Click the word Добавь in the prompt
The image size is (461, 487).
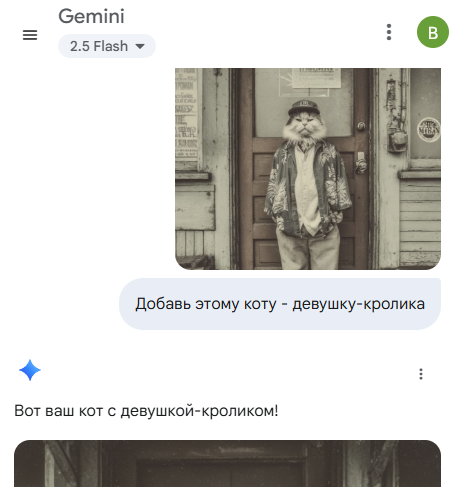[163, 304]
